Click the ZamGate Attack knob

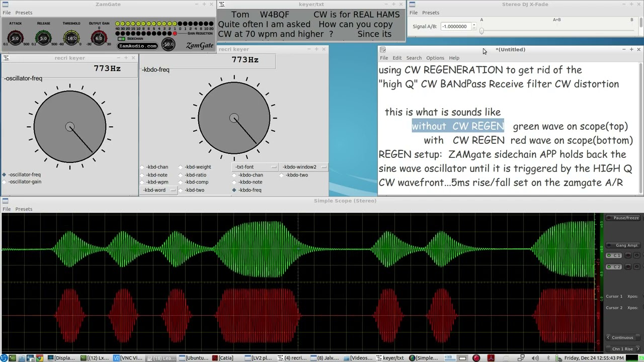(15, 38)
